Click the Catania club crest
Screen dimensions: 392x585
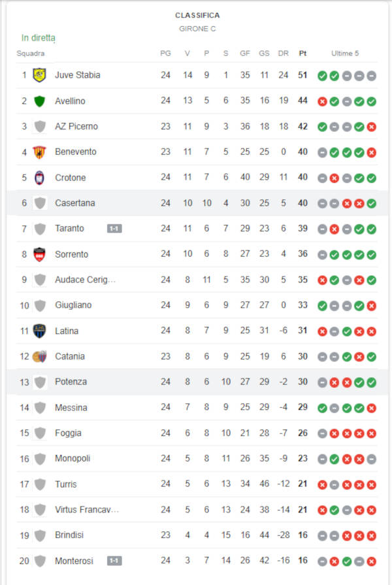pyautogui.click(x=40, y=356)
